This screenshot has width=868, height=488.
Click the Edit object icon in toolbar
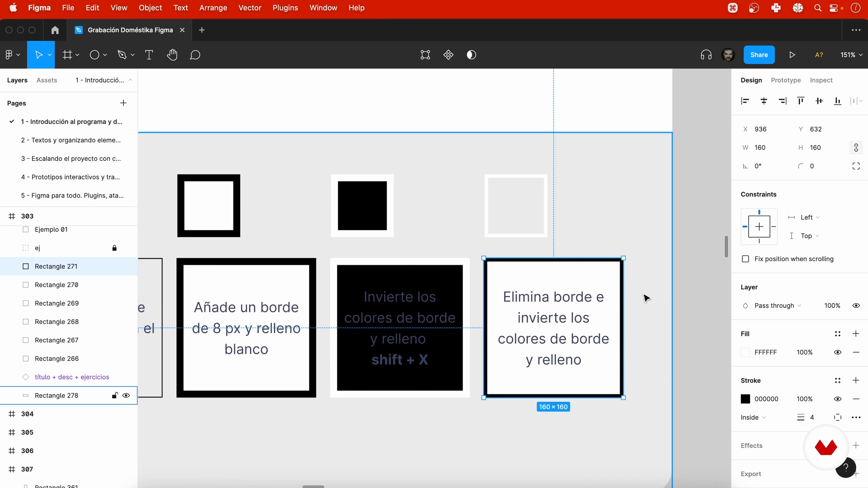425,55
